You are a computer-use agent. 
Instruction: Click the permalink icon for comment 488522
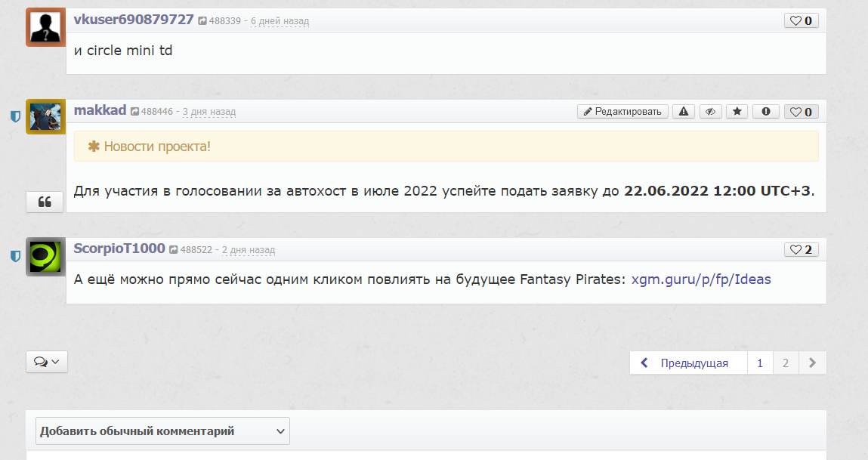coord(173,250)
